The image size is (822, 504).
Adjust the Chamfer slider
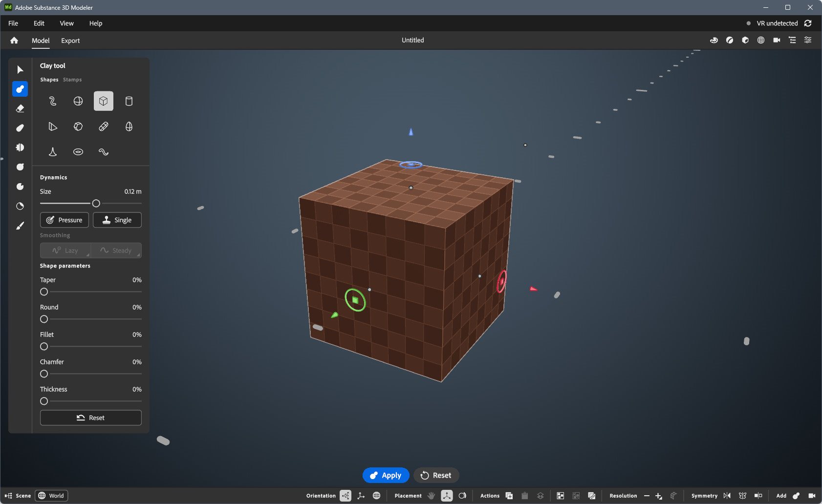pyautogui.click(x=91, y=374)
